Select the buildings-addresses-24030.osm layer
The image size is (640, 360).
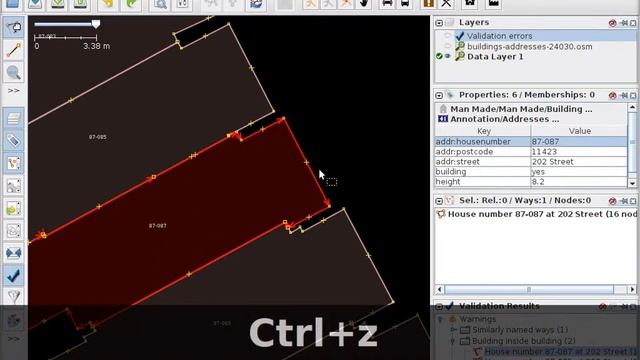[x=536, y=46]
